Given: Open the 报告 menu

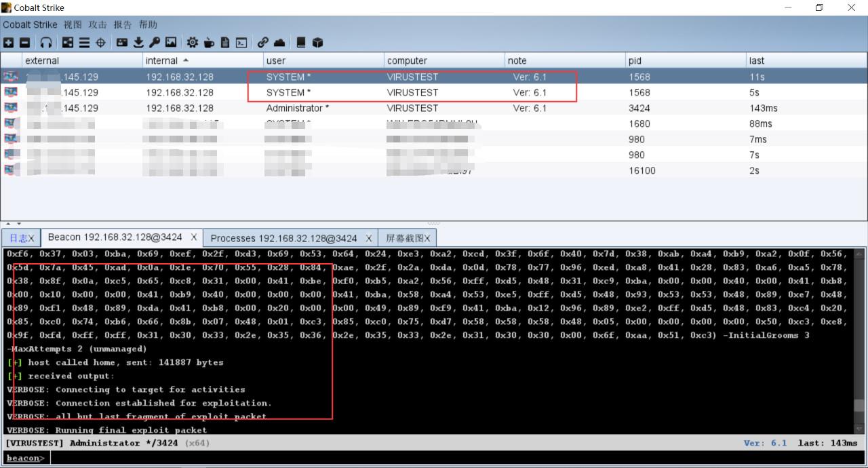Looking at the screenshot, I should coord(123,24).
